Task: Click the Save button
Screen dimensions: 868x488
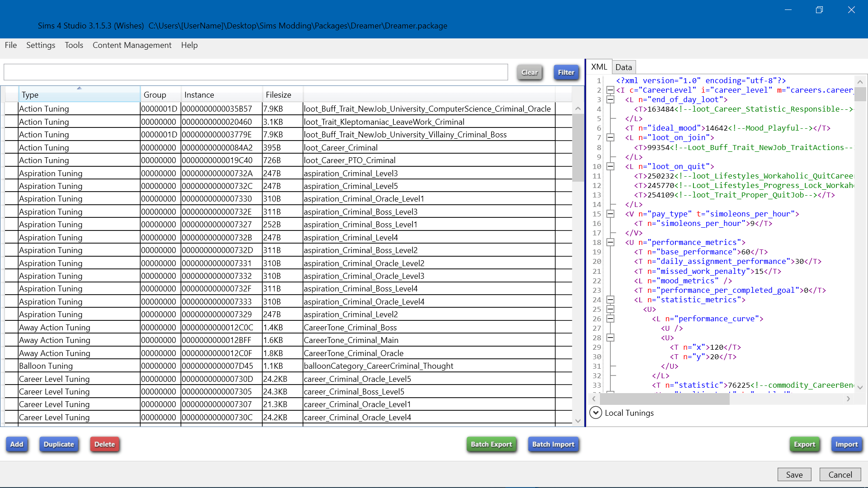Action: point(794,474)
